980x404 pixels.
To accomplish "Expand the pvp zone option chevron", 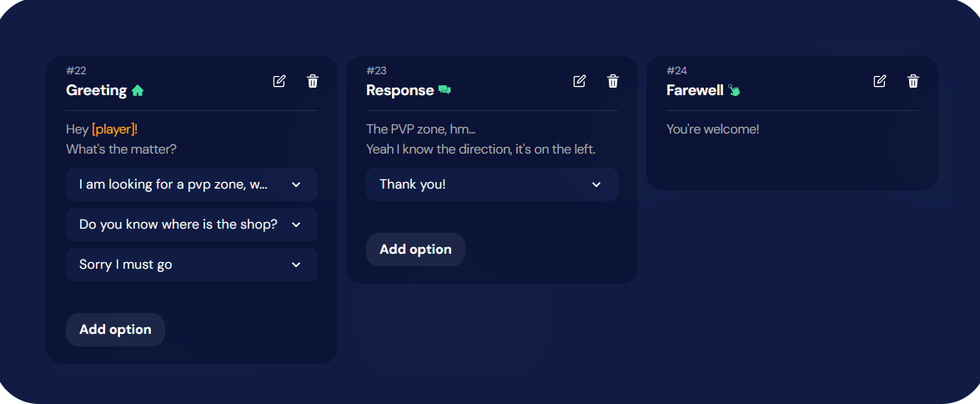I will pos(296,184).
